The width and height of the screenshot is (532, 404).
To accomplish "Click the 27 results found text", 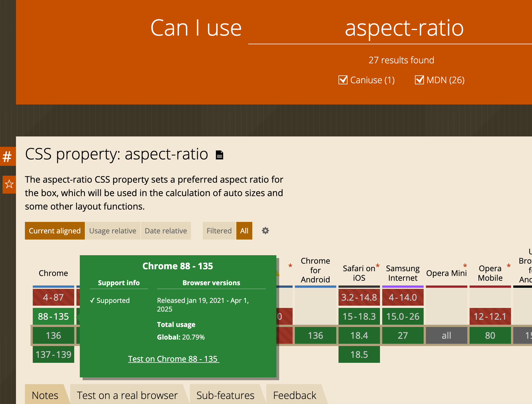I will coord(401,60).
